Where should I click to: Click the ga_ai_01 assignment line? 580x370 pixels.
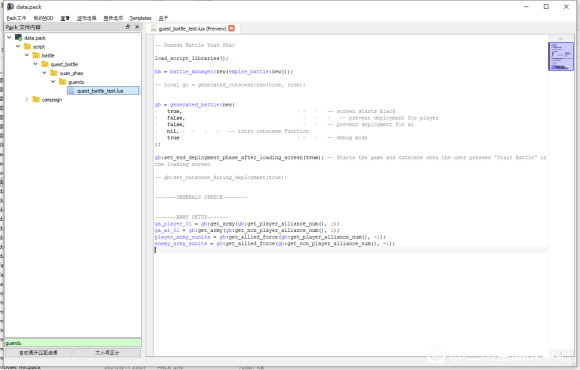(247, 231)
